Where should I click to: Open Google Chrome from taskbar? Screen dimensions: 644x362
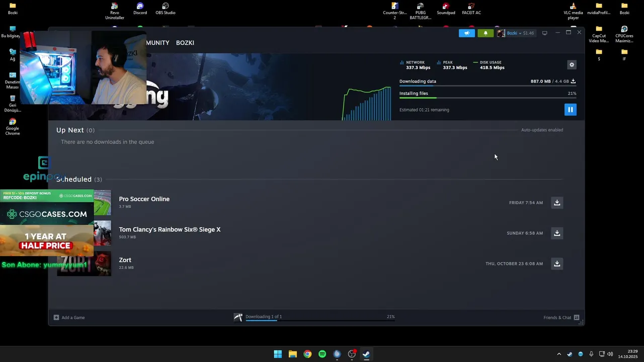point(307,354)
